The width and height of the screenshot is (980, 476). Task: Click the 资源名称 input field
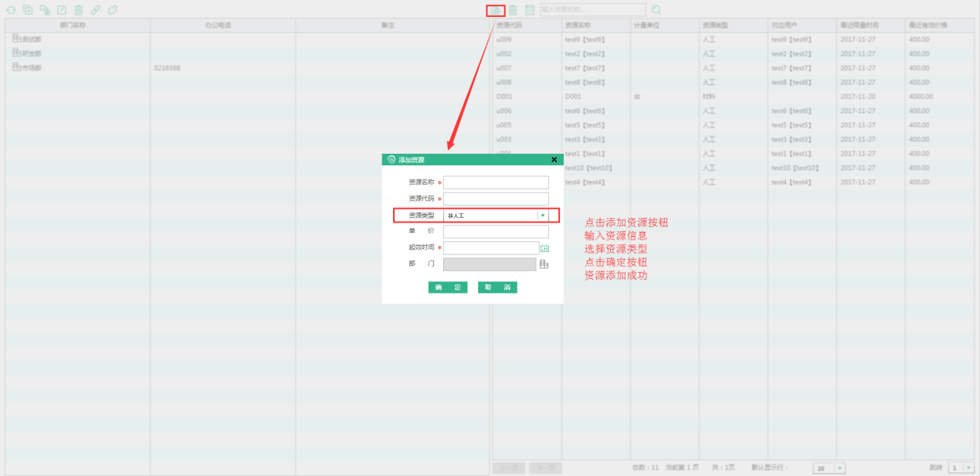coord(496,182)
